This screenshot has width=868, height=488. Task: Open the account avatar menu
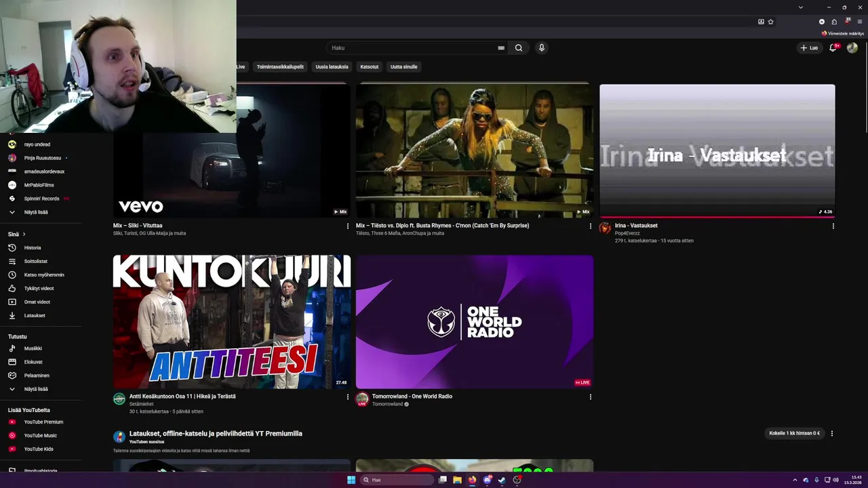pos(852,47)
